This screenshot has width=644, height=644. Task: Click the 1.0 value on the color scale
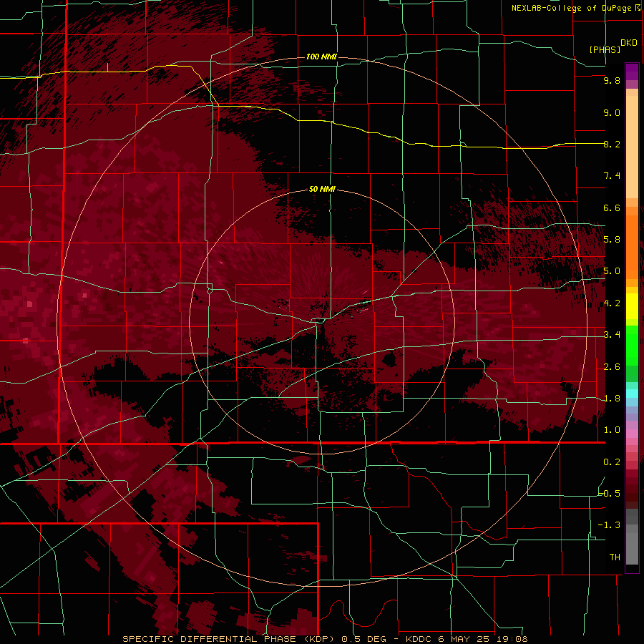(612, 430)
